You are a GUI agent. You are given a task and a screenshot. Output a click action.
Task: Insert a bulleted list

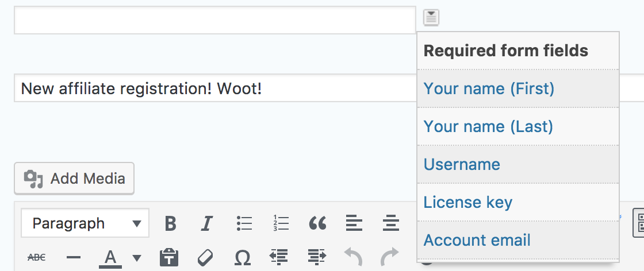coord(244,223)
